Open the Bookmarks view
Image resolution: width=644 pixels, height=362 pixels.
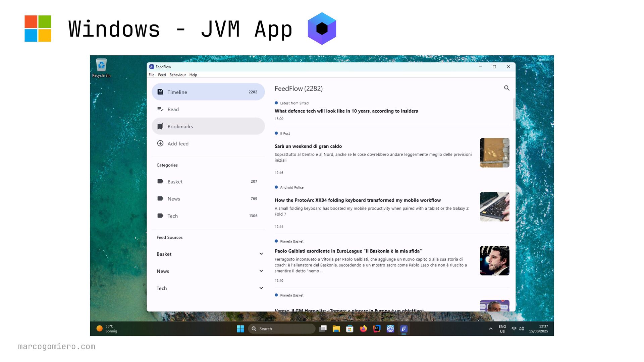coord(208,126)
